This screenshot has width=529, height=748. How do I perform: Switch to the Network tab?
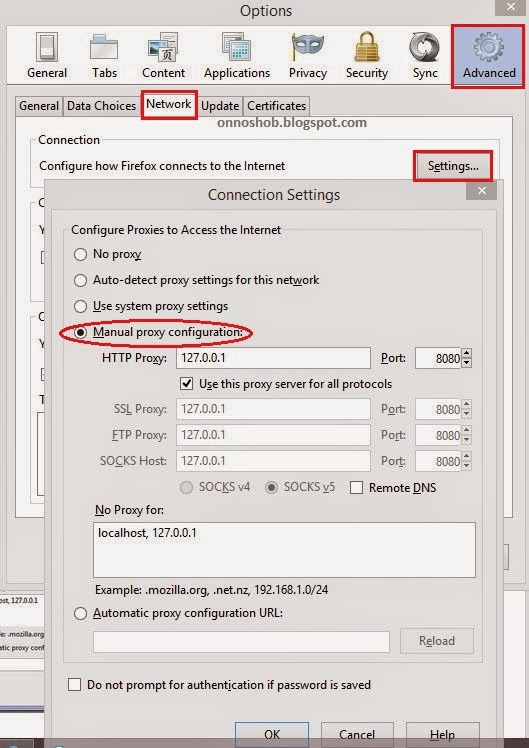click(x=168, y=104)
